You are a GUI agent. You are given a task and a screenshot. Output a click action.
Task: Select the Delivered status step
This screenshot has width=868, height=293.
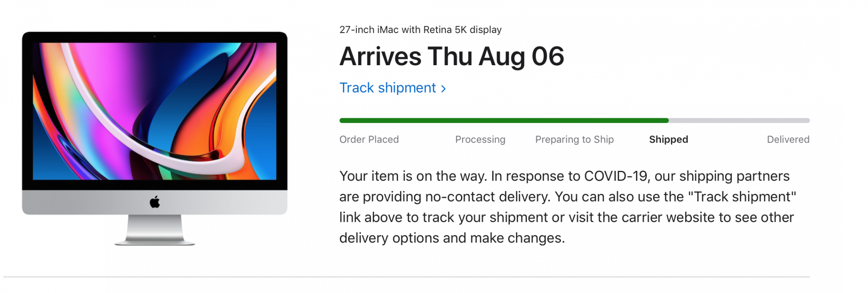click(x=788, y=140)
